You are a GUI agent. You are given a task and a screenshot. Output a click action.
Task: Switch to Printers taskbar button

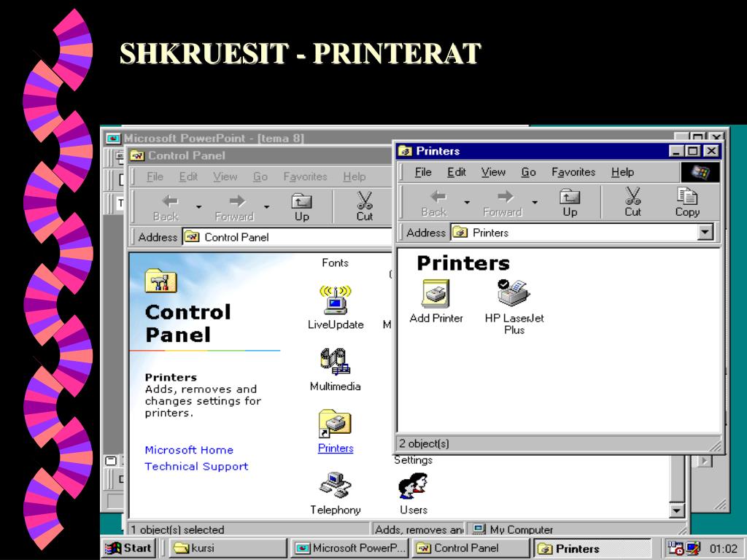(592, 548)
